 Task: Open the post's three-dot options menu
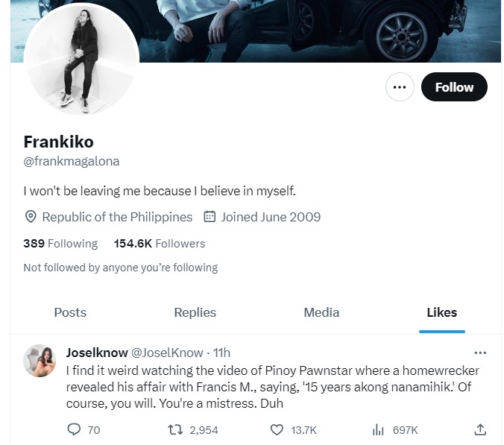[480, 353]
